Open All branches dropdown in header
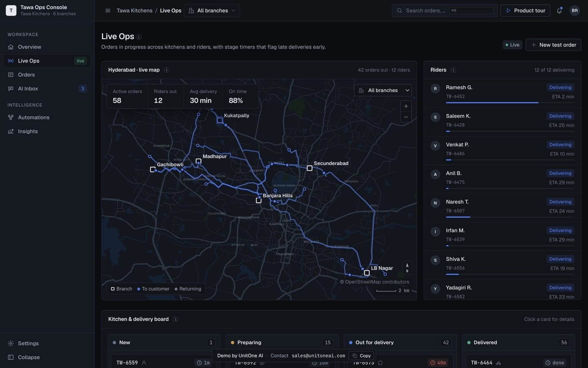Viewport: 588px width, 368px height. [212, 11]
